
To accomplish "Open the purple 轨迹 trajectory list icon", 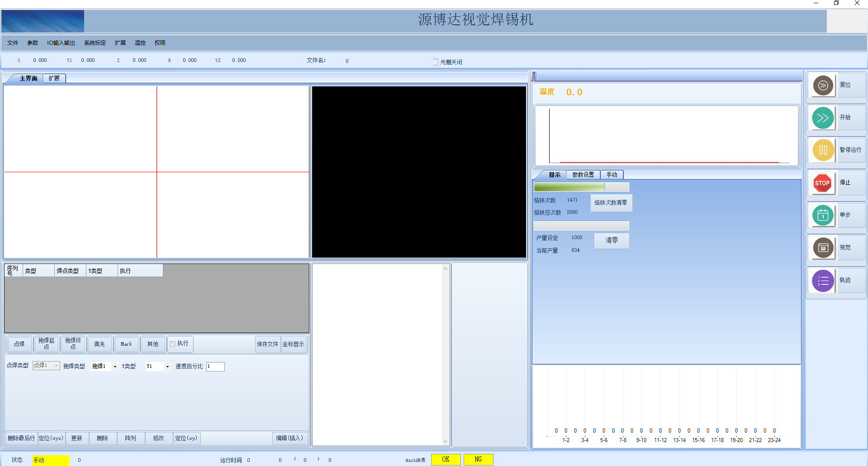I will tap(823, 280).
